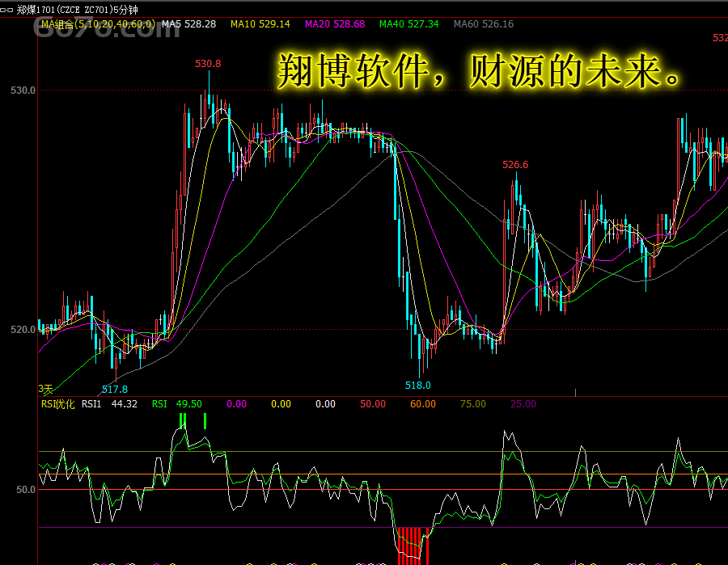Click the 526.6 peak price label

(x=515, y=165)
